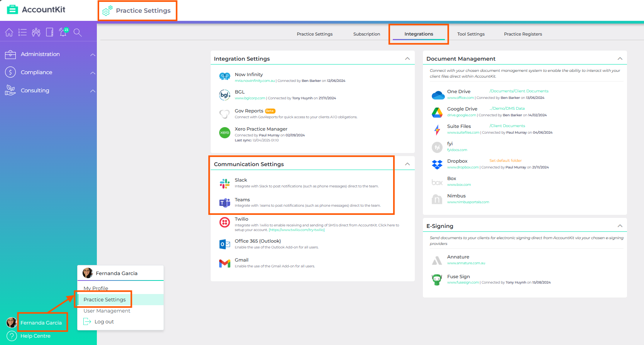Collapse the Document Management panel
The width and height of the screenshot is (644, 345).
[x=620, y=58]
